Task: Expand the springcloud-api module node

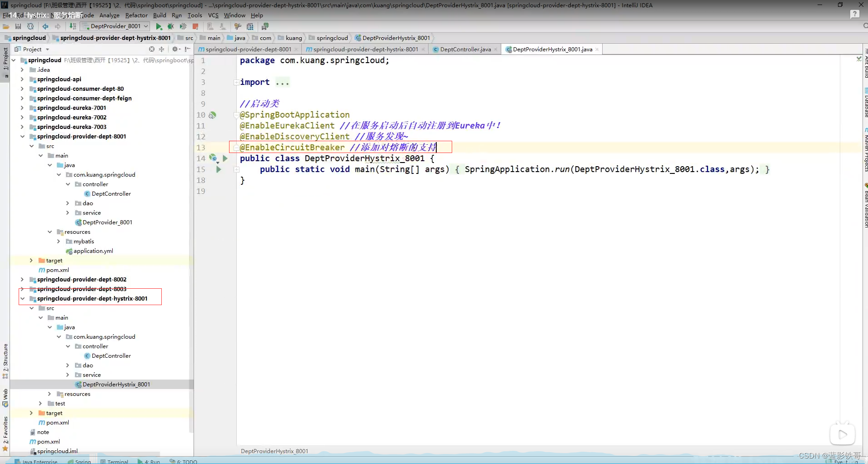Action: 22,79
